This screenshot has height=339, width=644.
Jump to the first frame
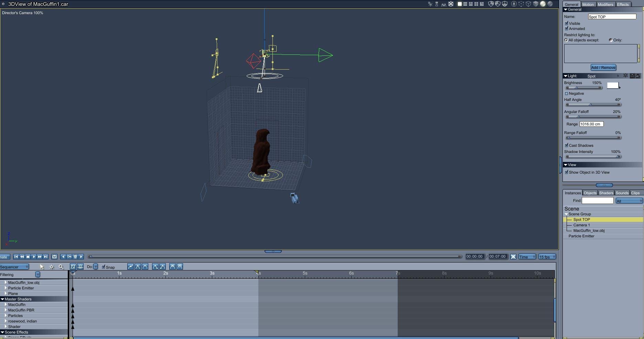pyautogui.click(x=16, y=257)
